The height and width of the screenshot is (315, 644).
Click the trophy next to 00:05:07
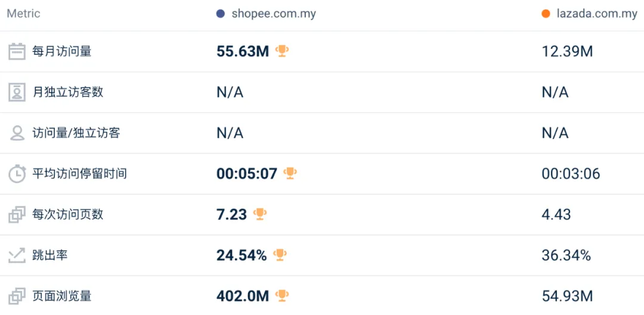tap(290, 174)
